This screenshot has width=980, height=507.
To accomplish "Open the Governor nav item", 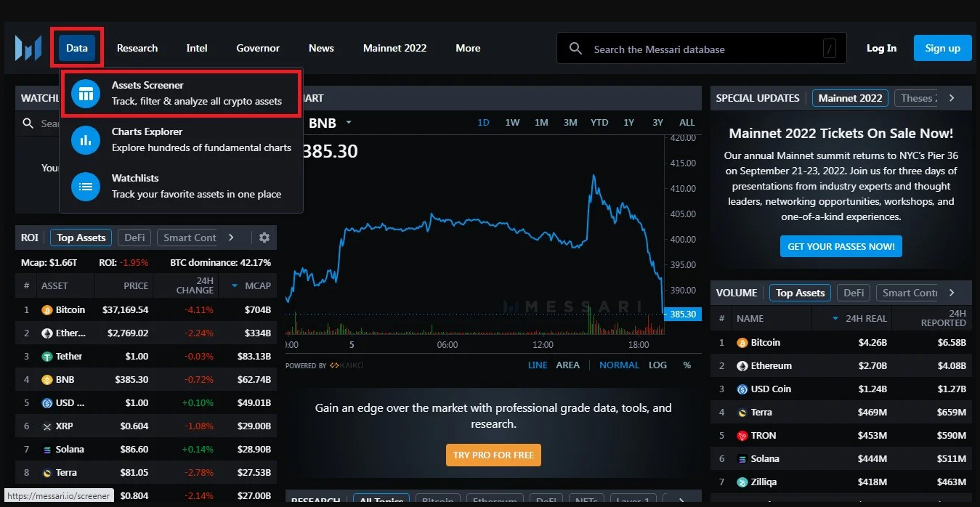I will [258, 48].
